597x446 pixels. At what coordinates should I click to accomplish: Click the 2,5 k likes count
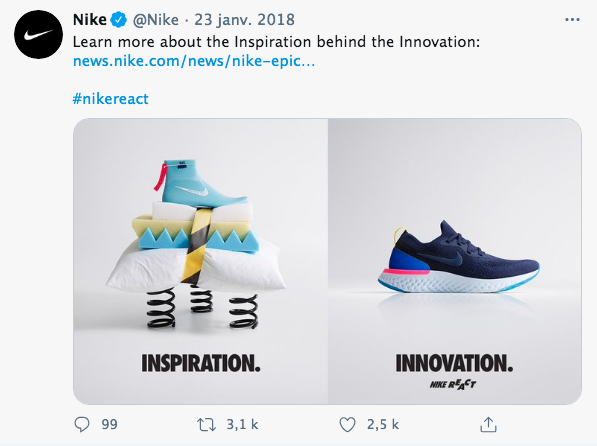[383, 424]
